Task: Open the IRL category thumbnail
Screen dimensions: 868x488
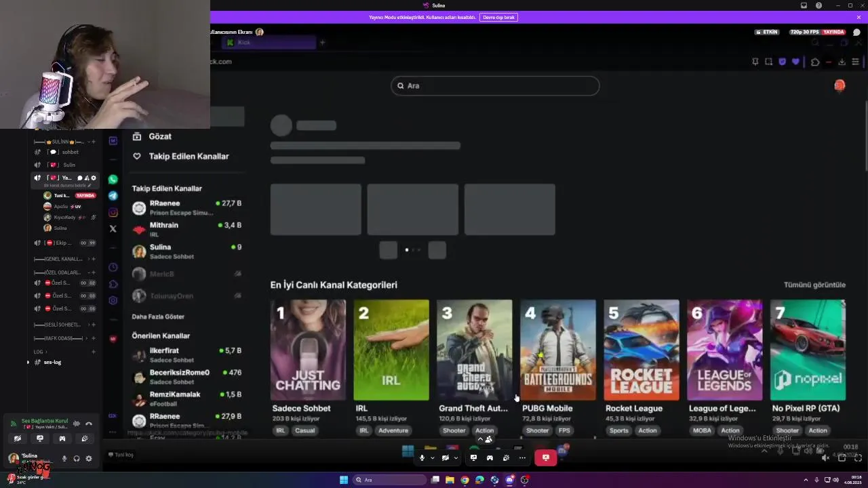Action: tap(391, 350)
